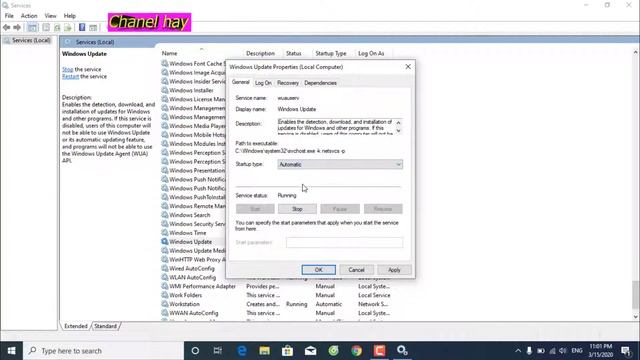Screen dimensions: 640x360
Task: Click ENG language indicator in tray
Action: (577, 351)
